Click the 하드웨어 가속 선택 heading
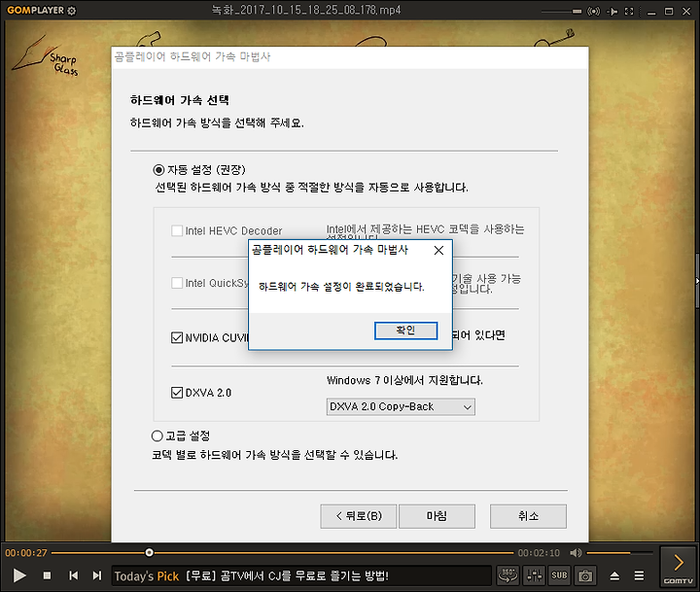Image resolution: width=700 pixels, height=592 pixels. (x=180, y=100)
